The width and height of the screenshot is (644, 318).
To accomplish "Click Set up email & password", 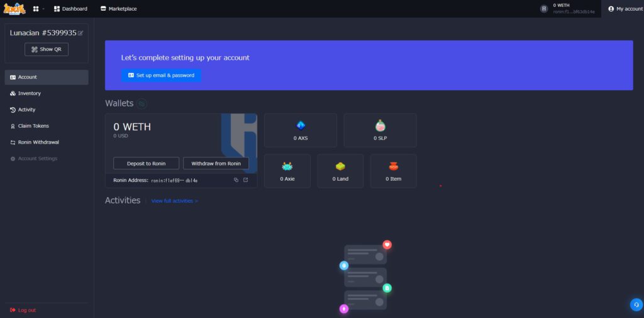I will [161, 75].
